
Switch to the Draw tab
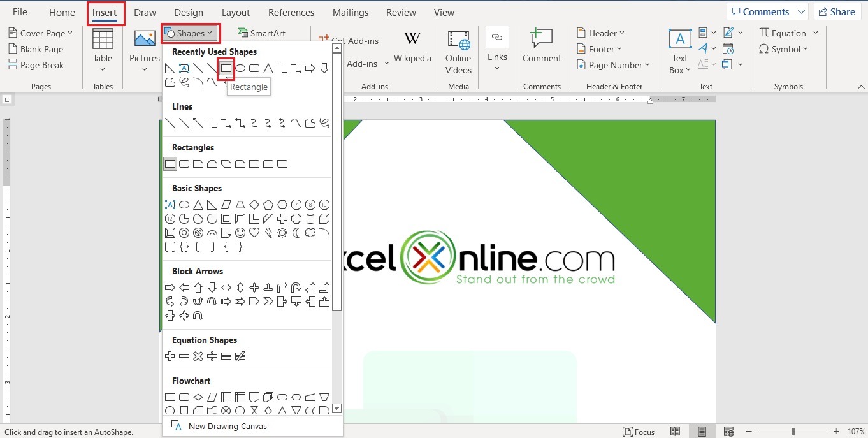(145, 12)
